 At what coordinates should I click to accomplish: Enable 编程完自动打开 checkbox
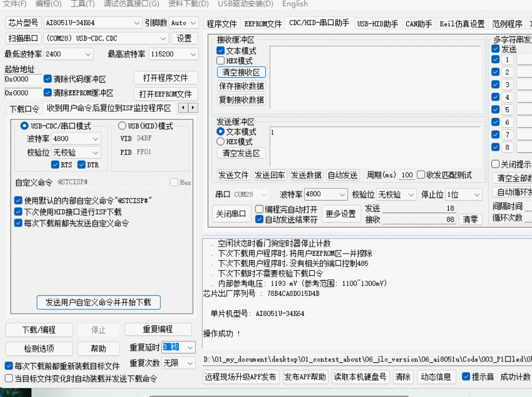pyautogui.click(x=259, y=209)
